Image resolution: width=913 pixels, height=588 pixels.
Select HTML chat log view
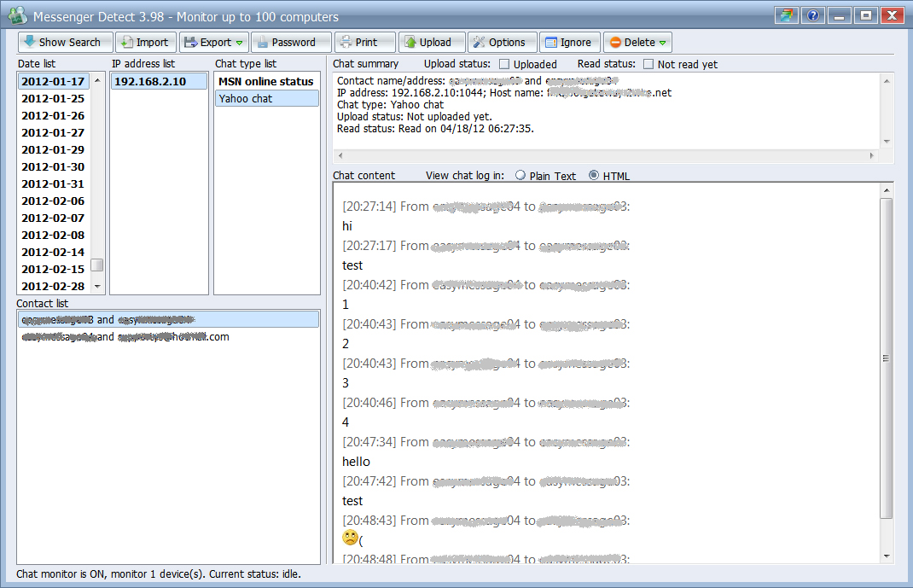(594, 176)
